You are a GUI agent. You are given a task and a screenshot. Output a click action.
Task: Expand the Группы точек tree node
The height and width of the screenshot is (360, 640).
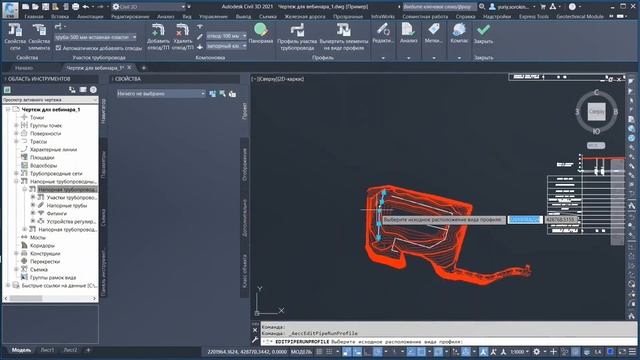point(16,125)
